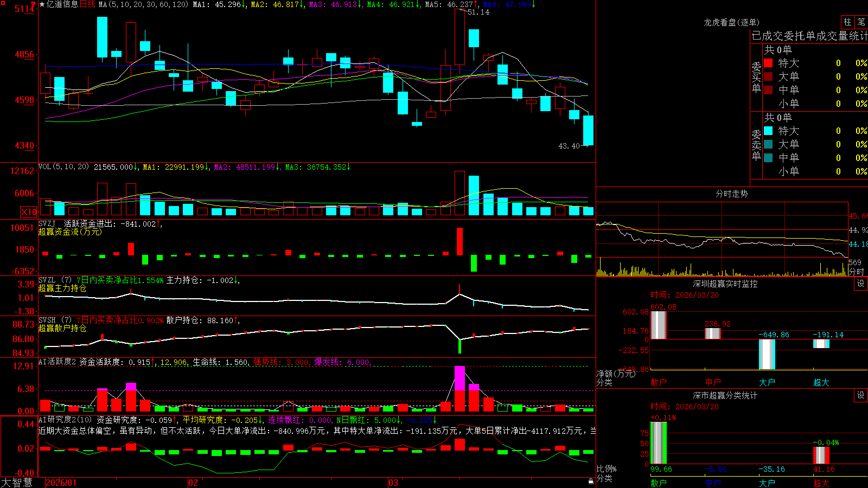Click the 2026/01 date marker on timeline
868x488 pixels.
(61, 483)
